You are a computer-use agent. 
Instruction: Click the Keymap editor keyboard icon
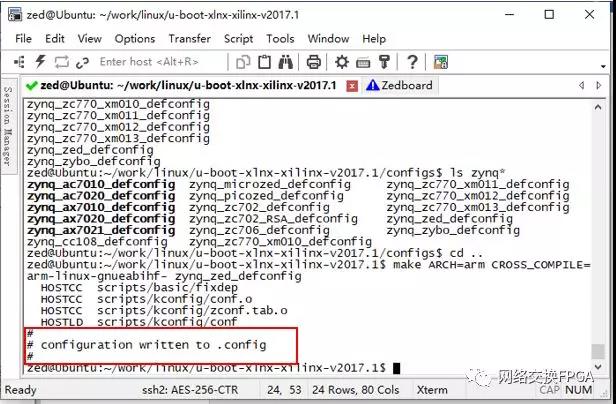tap(363, 62)
